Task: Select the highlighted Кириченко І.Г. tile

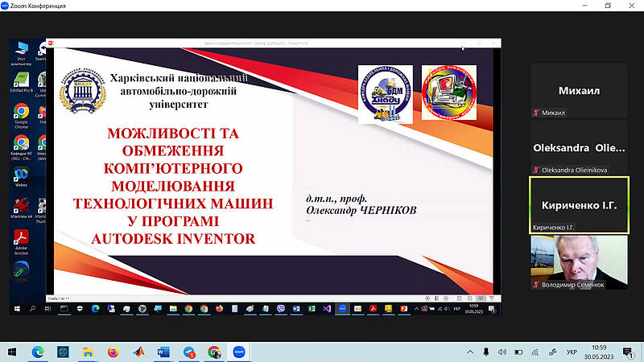Action: (579, 205)
